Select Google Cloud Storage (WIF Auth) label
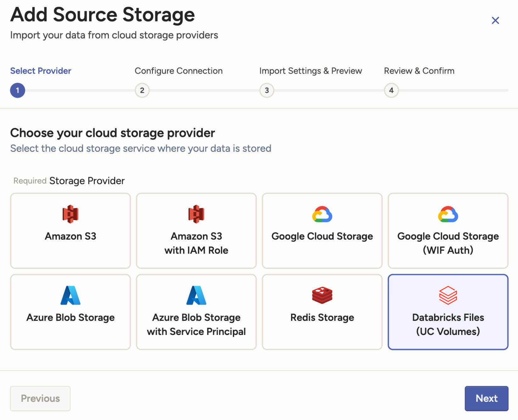Image resolution: width=518 pixels, height=420 pixels. 448,243
